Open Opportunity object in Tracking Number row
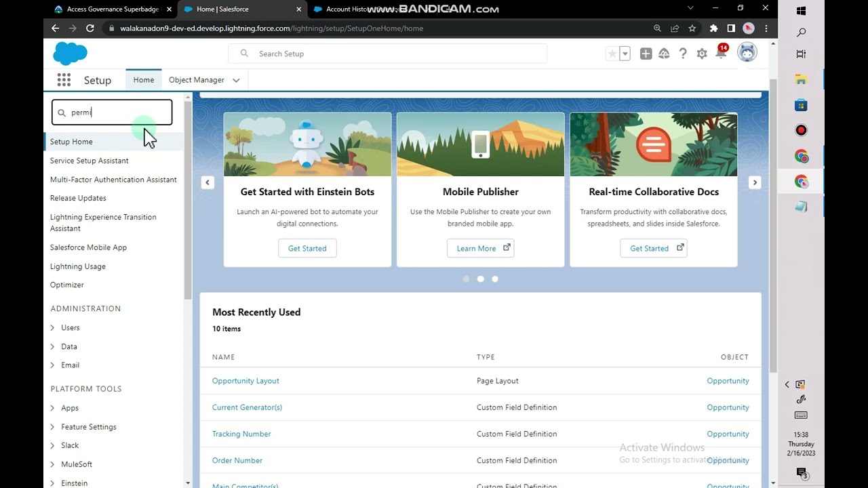This screenshot has height=488, width=868. coord(728,434)
